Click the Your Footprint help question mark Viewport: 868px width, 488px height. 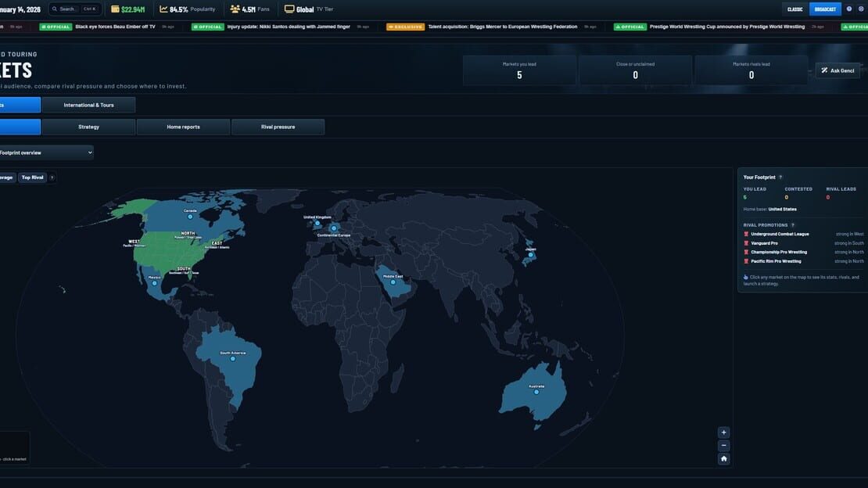coord(780,178)
